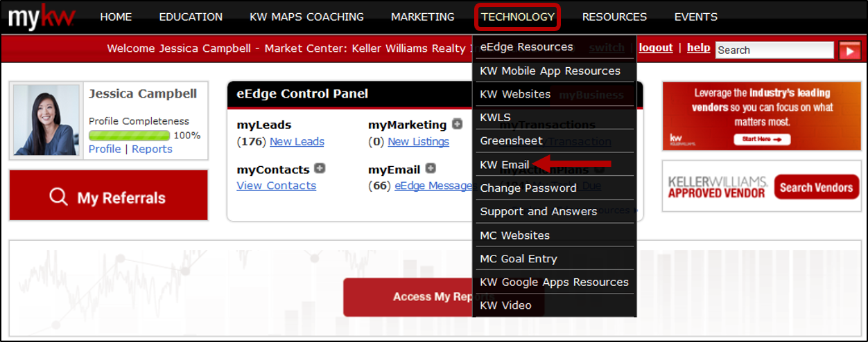Viewport: 868px width, 342px height.
Task: Click the switch link
Action: (607, 48)
